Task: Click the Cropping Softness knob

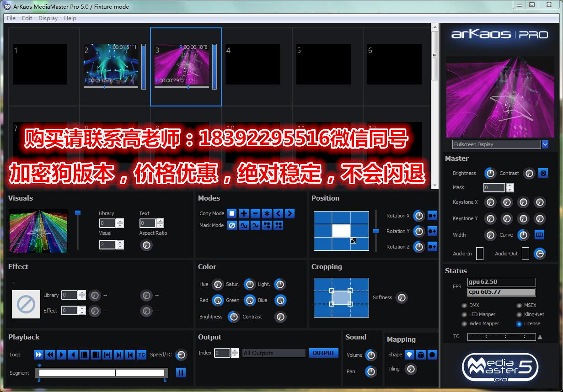Action: click(x=401, y=297)
